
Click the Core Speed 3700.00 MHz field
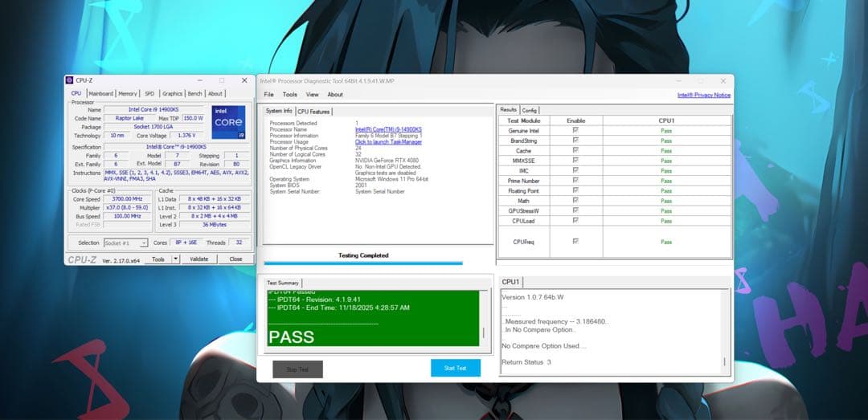(x=127, y=199)
